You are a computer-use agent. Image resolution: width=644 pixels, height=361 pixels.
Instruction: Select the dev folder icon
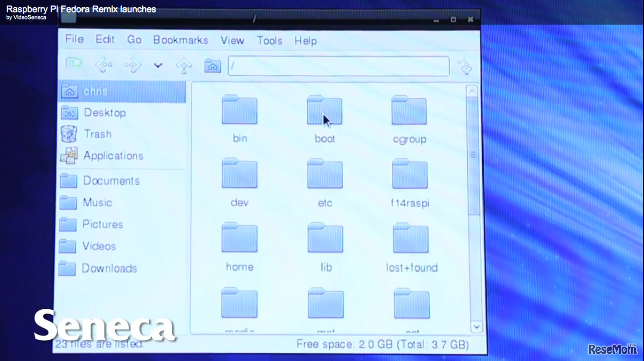[239, 173]
